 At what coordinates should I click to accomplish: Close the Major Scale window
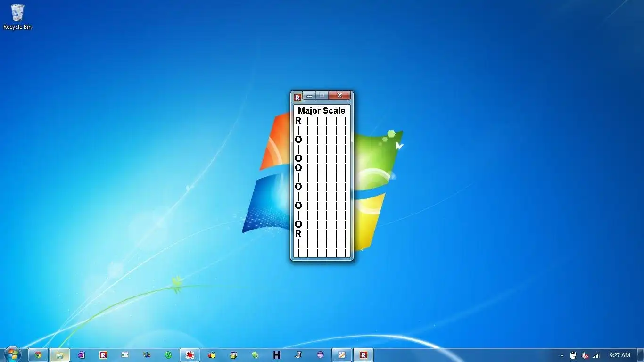pos(339,96)
